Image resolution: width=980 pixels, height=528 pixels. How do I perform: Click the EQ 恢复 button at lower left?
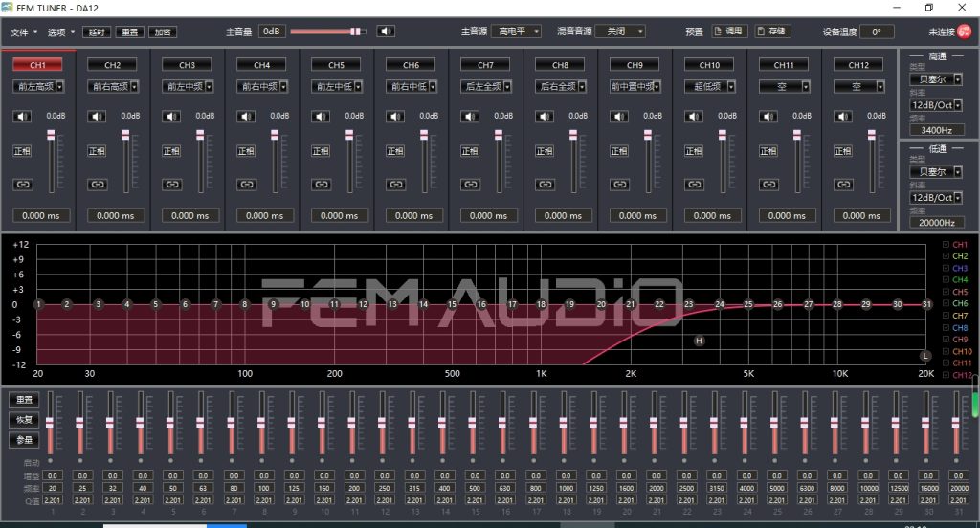coord(24,420)
